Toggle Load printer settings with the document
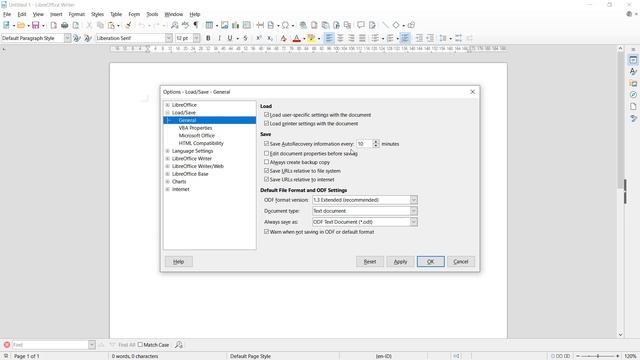 coord(267,123)
